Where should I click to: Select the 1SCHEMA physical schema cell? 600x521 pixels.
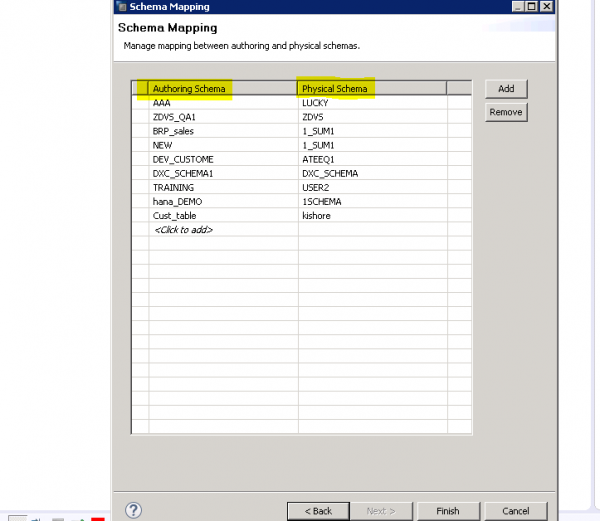[x=373, y=202]
